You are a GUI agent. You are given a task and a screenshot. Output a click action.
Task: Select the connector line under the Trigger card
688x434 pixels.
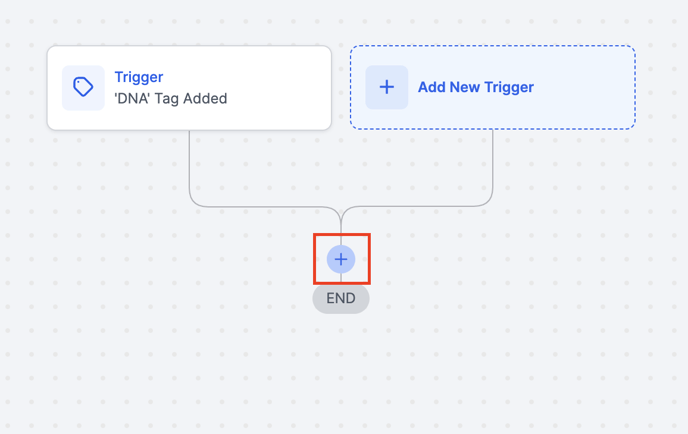pyautogui.click(x=189, y=165)
